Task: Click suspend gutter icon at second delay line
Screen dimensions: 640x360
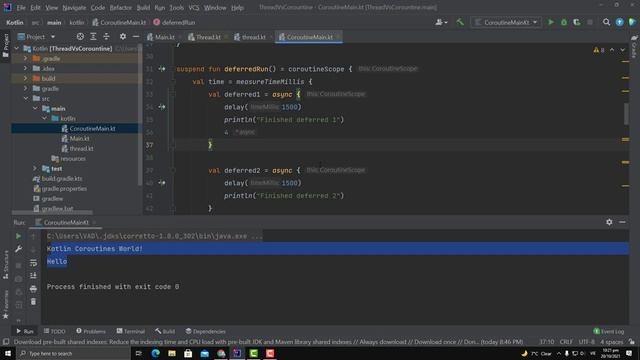Action: point(162,183)
